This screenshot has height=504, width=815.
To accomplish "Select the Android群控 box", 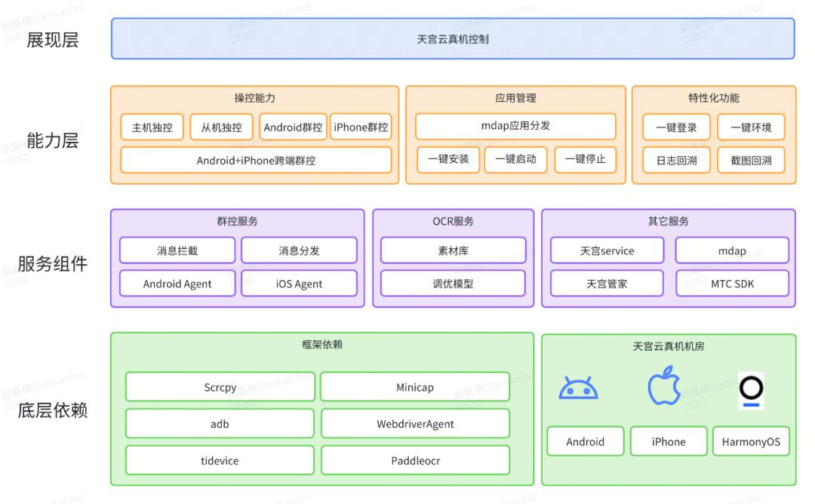I will coord(293,128).
